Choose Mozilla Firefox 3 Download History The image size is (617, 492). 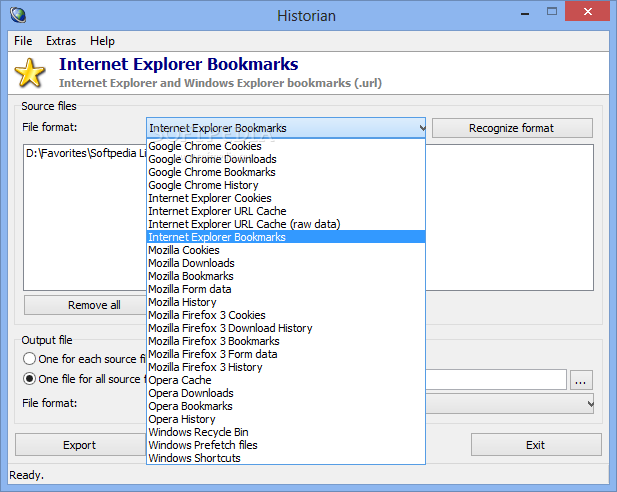tap(286, 328)
